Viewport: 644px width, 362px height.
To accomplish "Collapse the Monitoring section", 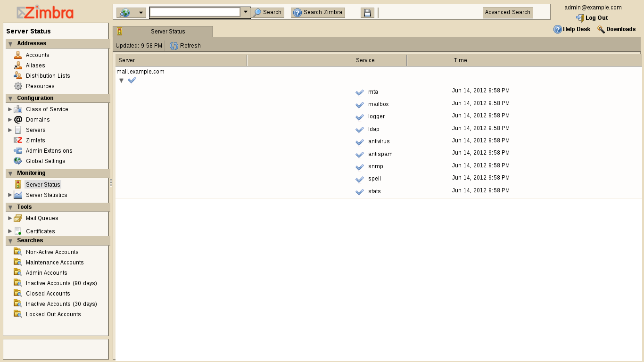I will (x=10, y=173).
